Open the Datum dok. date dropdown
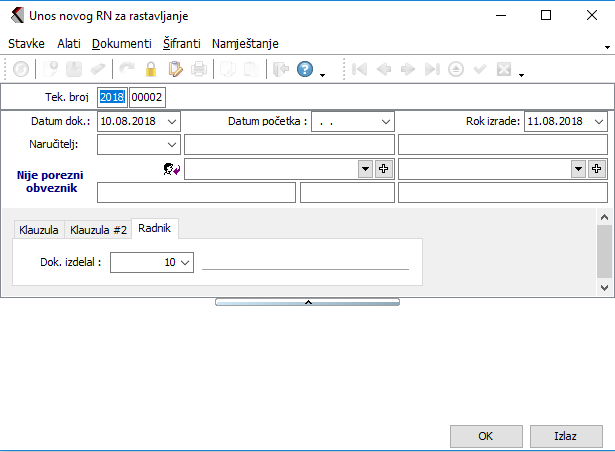This screenshot has width=615, height=452. (172, 121)
